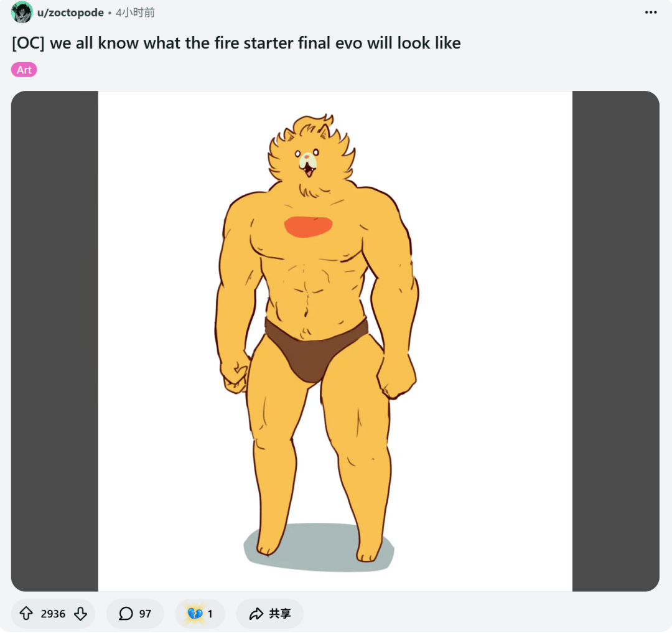The height and width of the screenshot is (633, 672).
Task: Click the 97 comment count
Action: click(x=145, y=614)
